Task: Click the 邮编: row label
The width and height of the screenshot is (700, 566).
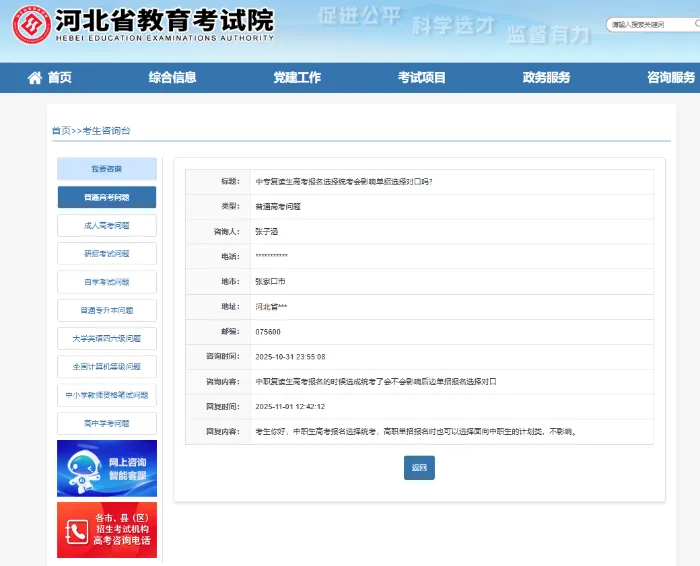Action: (x=230, y=331)
